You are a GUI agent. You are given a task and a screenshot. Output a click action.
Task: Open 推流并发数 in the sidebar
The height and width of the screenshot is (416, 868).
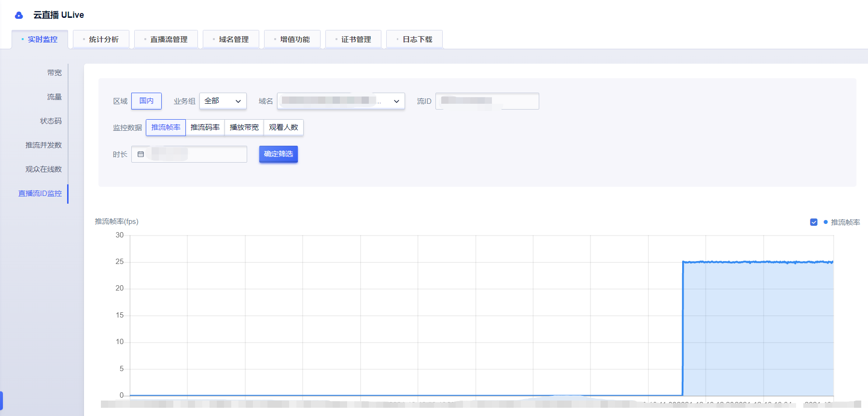pyautogui.click(x=43, y=145)
